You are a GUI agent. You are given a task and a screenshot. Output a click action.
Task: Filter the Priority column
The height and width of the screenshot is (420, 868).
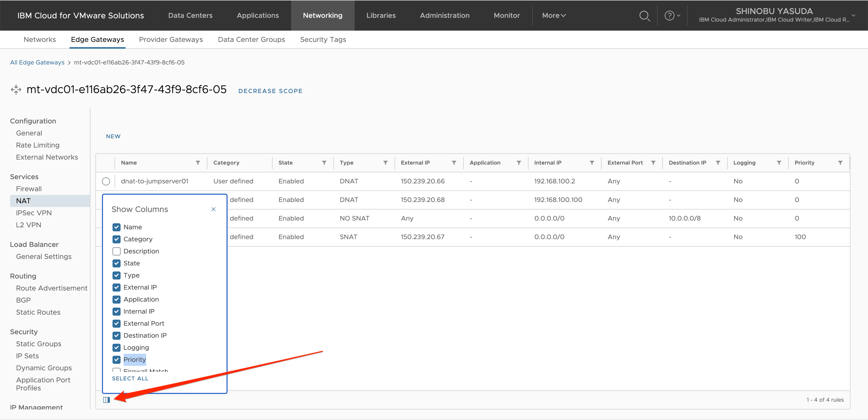[840, 163]
